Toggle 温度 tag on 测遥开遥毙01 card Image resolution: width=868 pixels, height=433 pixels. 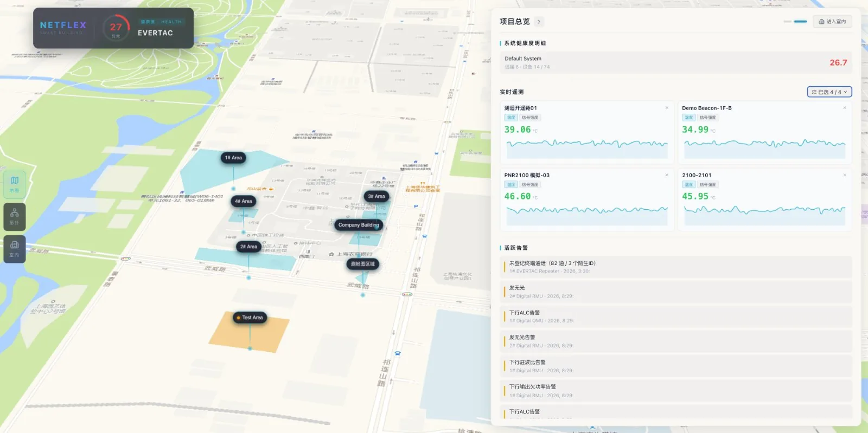tap(511, 118)
